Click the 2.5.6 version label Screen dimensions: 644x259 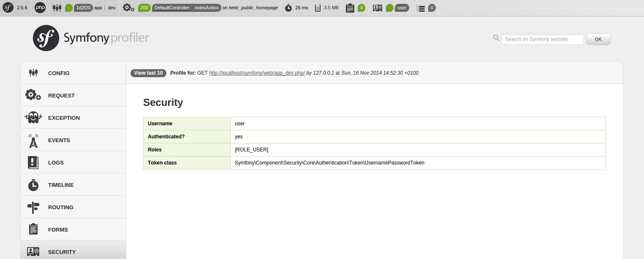click(x=22, y=8)
